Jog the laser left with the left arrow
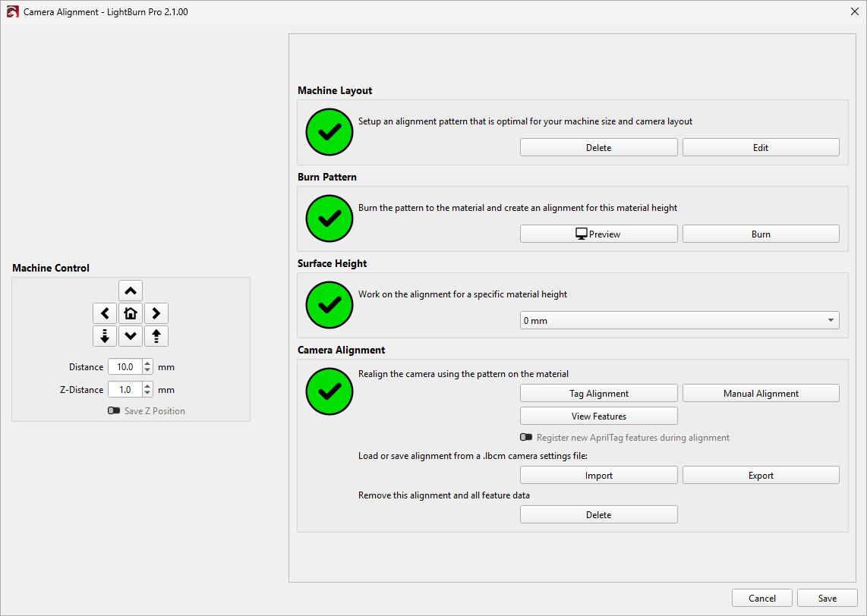The image size is (867, 616). click(x=104, y=313)
